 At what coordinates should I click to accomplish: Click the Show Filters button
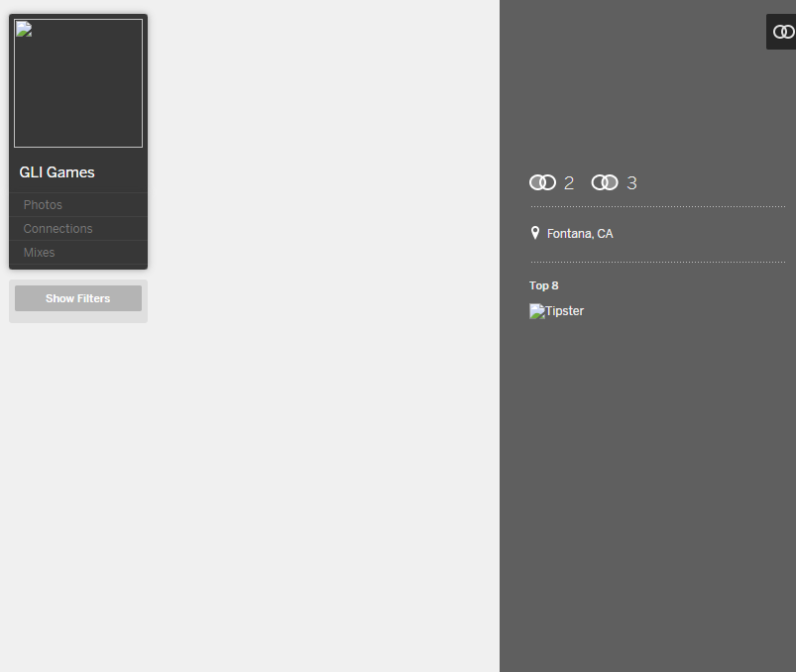point(78,298)
